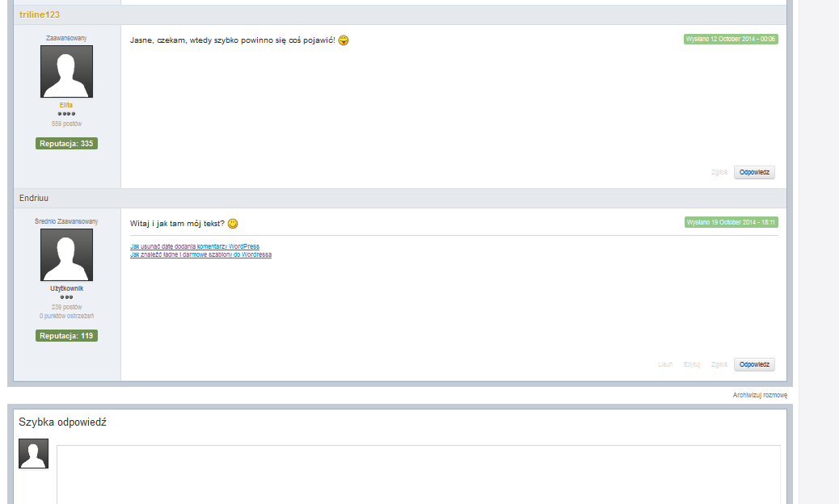Open link about free WordPress templates

(200, 254)
